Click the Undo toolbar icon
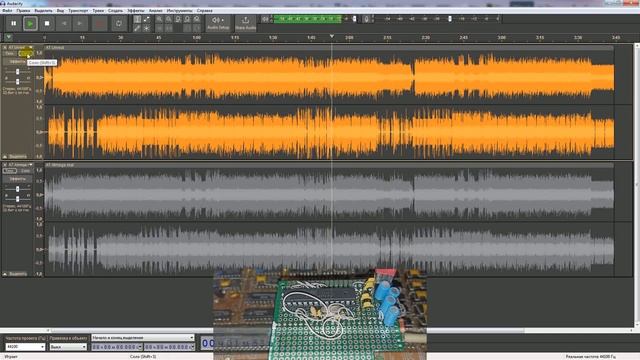The width and height of the screenshot is (640, 360). point(187,28)
